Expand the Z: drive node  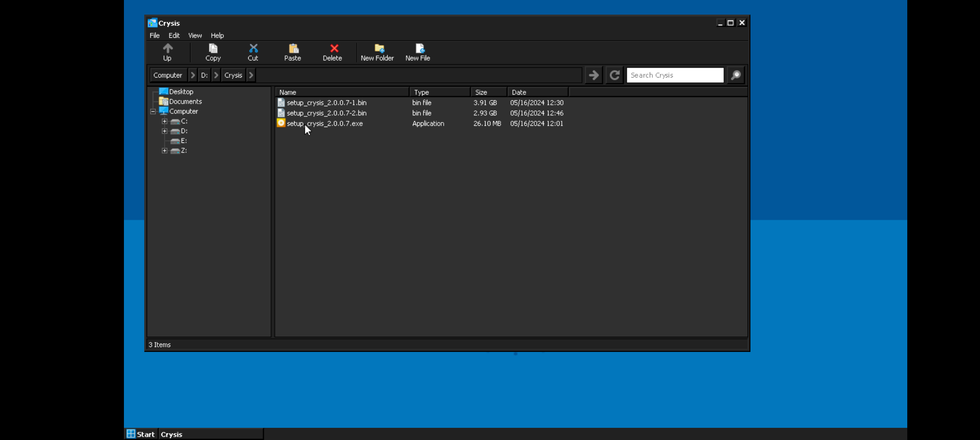(x=164, y=150)
